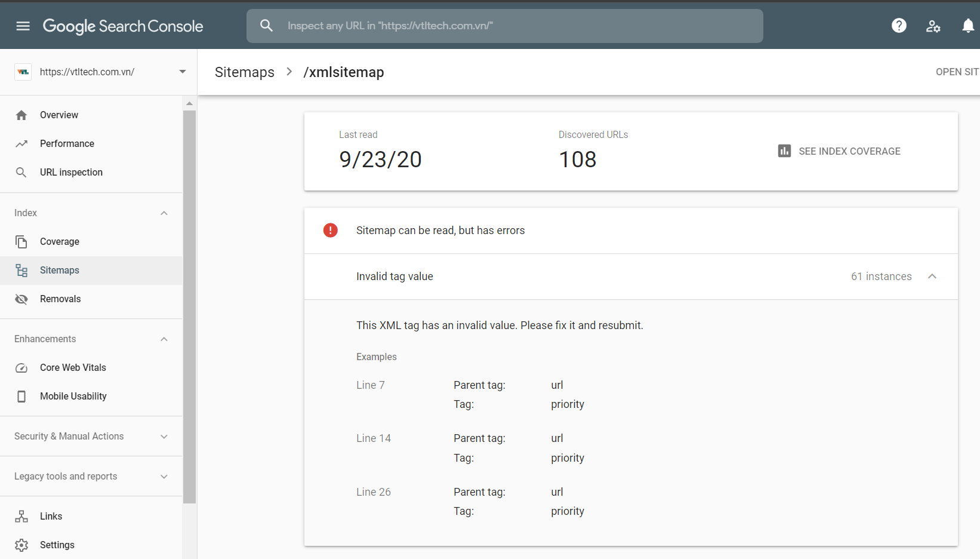Click 'Sitemap can be read, but has errors'
This screenshot has width=980, height=559.
(440, 231)
